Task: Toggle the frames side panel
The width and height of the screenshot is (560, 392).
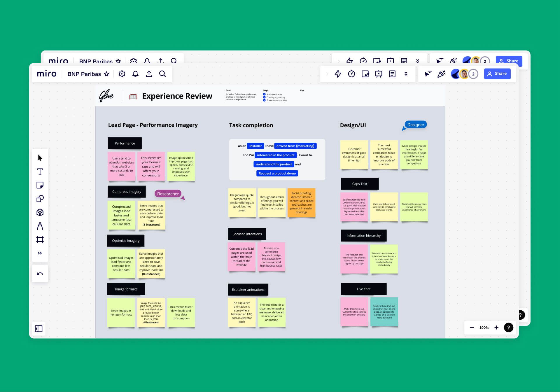Action: click(38, 329)
